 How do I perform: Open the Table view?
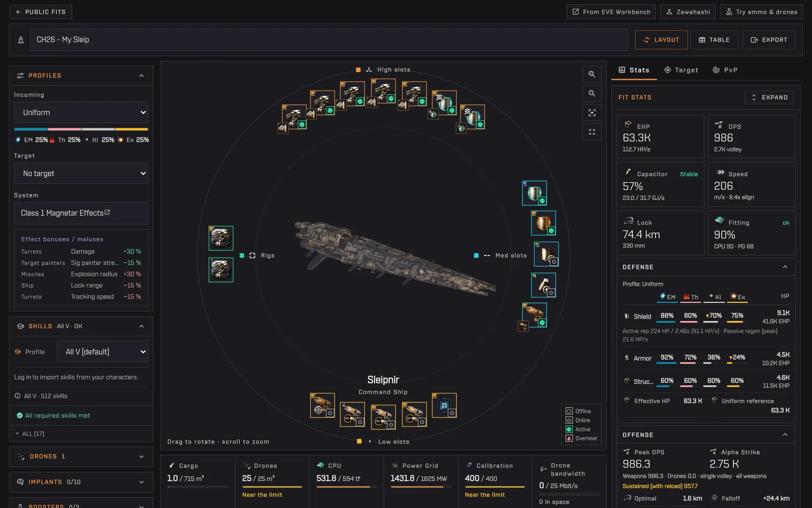[x=714, y=40]
